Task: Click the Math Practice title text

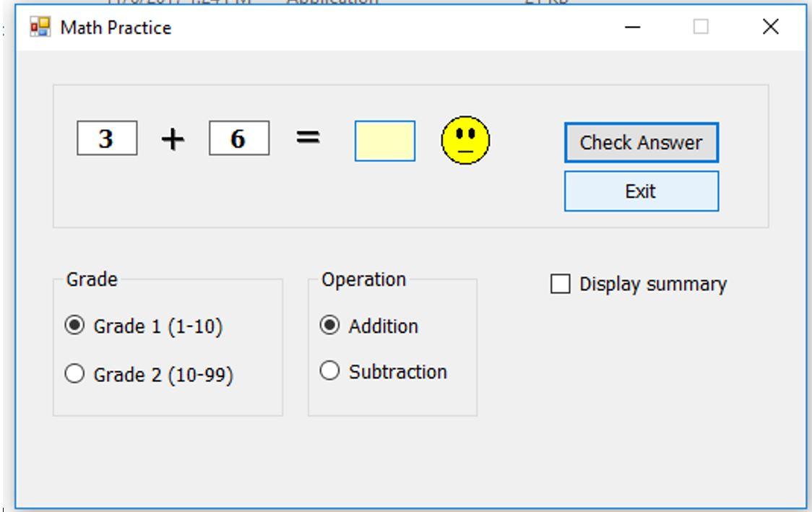Action: 116,27
